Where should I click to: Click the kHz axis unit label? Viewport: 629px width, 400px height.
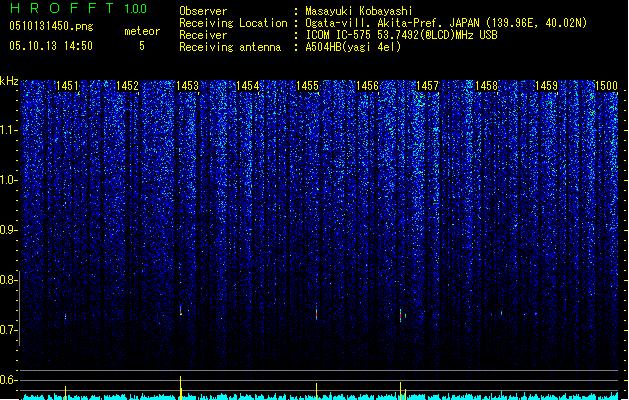[x=9, y=81]
